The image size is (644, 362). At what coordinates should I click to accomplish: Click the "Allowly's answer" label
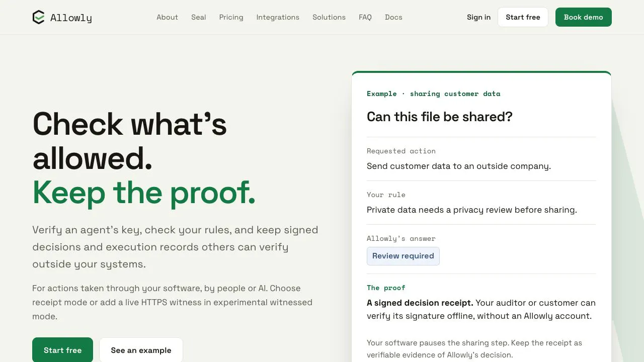(x=401, y=238)
